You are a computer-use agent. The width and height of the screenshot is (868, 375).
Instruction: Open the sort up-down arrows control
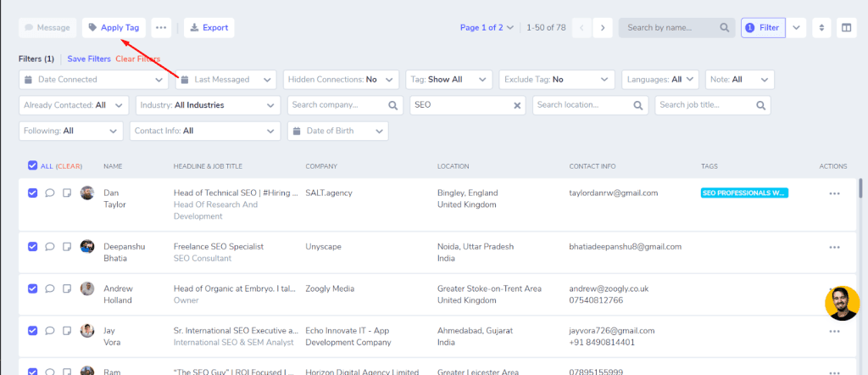[x=821, y=28]
